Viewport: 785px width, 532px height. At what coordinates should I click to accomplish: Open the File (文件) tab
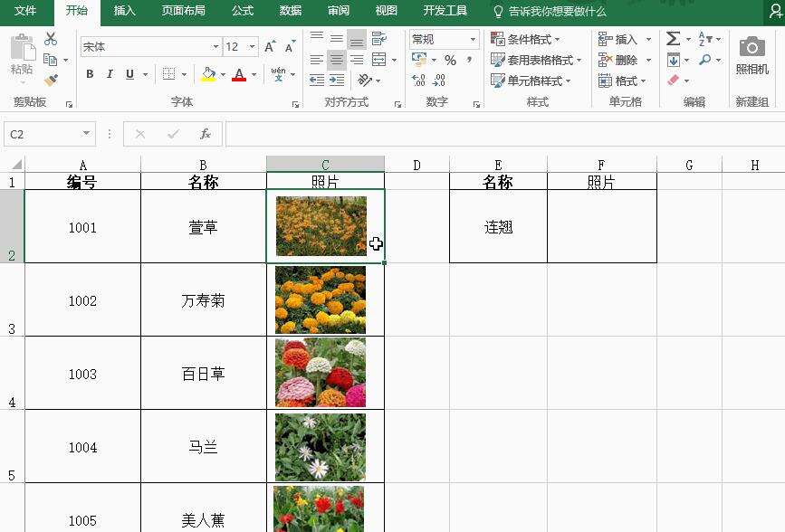[x=25, y=11]
